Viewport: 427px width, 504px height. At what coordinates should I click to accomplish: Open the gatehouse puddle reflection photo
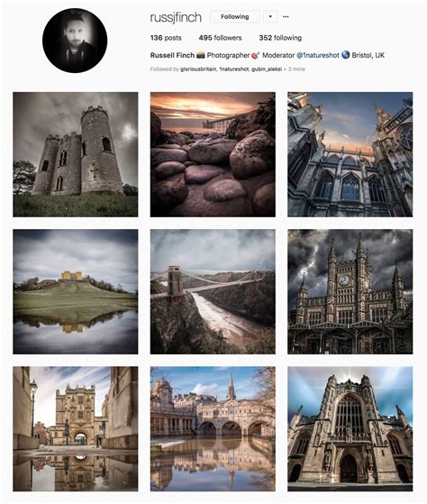click(76, 429)
